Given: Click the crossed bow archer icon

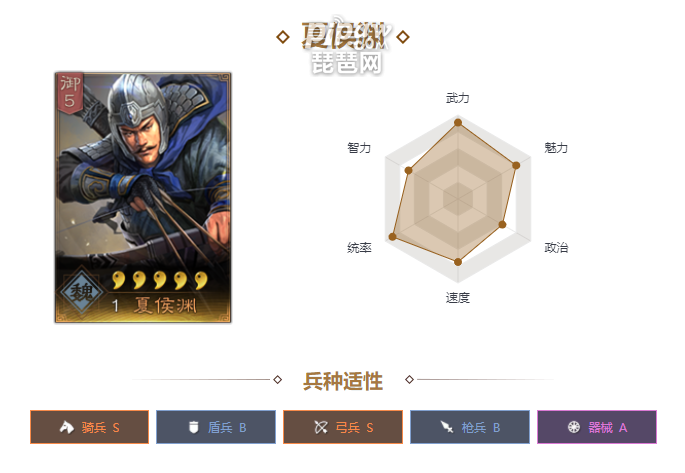Looking at the screenshot, I should click(321, 427).
